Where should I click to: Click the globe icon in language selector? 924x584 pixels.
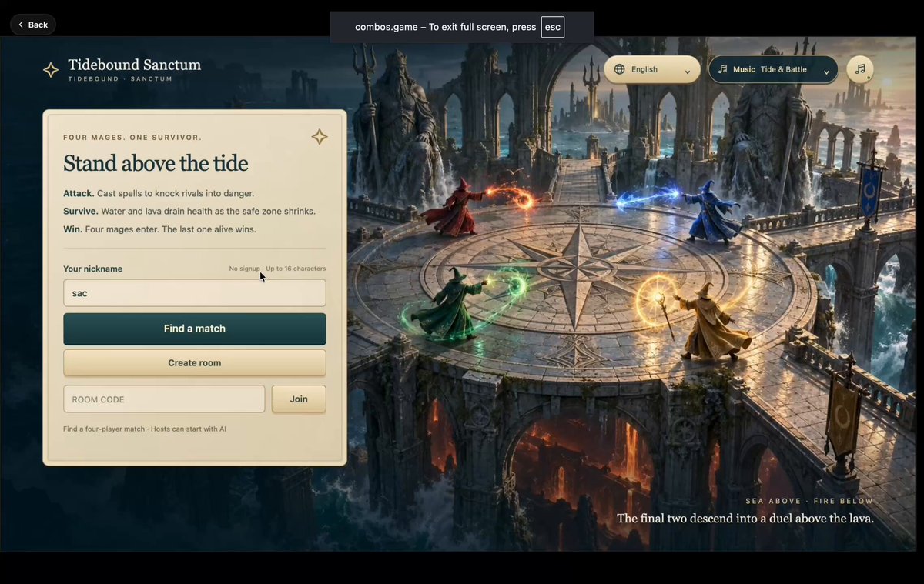coord(619,69)
